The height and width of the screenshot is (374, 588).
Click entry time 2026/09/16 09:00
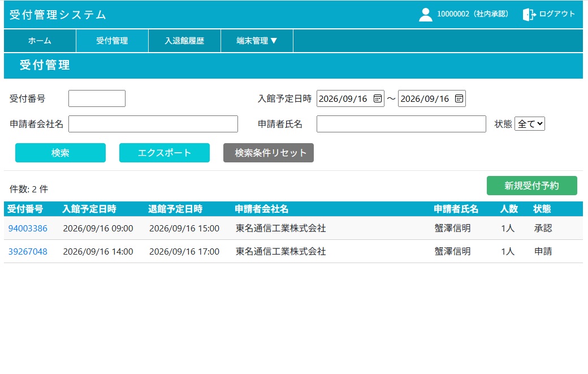98,229
